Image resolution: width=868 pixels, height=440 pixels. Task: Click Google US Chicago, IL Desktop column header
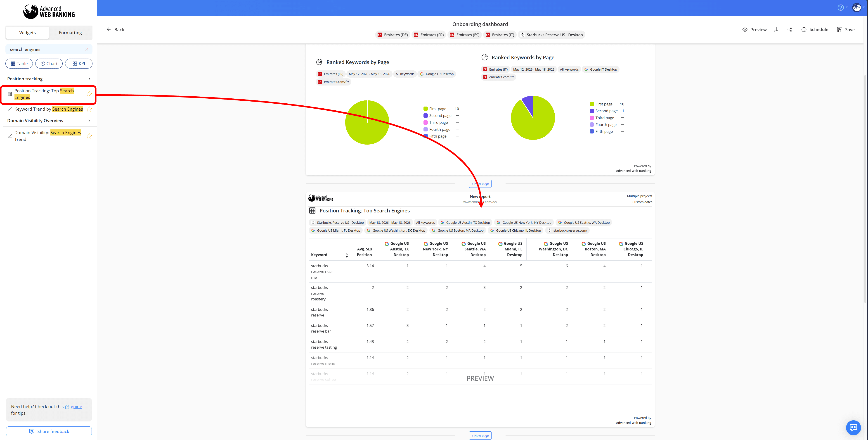(631, 249)
